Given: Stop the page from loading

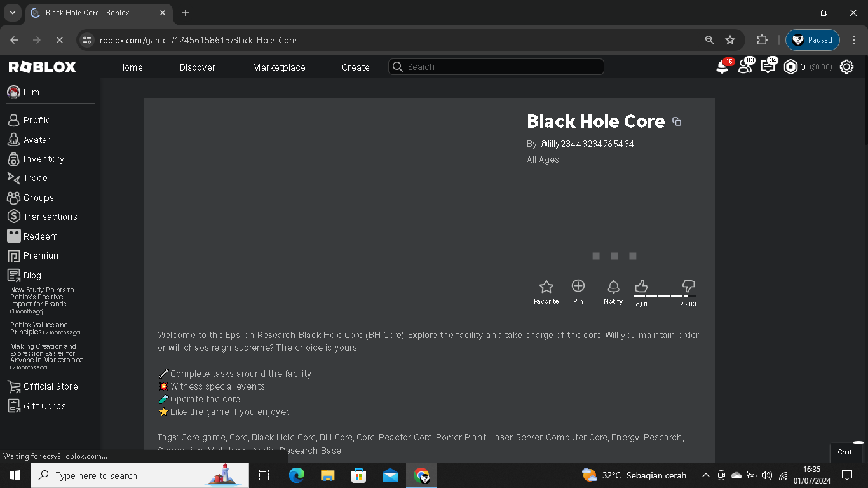Looking at the screenshot, I should 60,40.
